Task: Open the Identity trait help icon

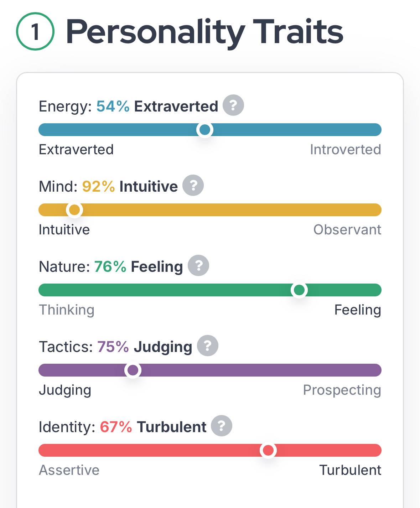Action: (222, 426)
